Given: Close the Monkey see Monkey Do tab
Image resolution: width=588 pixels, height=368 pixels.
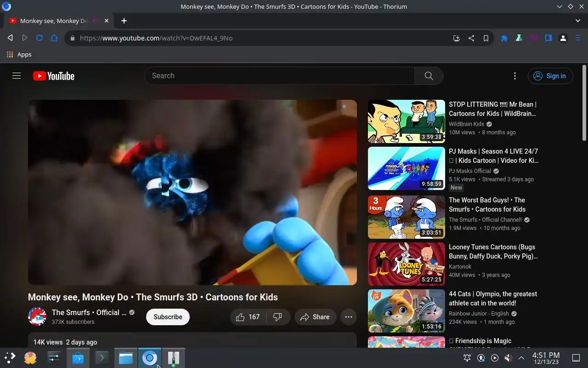Looking at the screenshot, I should 107,21.
